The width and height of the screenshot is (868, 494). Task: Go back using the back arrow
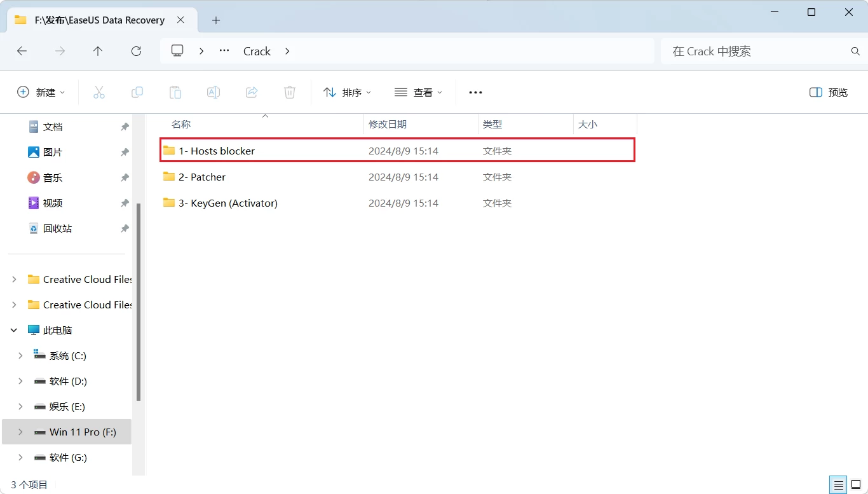22,51
